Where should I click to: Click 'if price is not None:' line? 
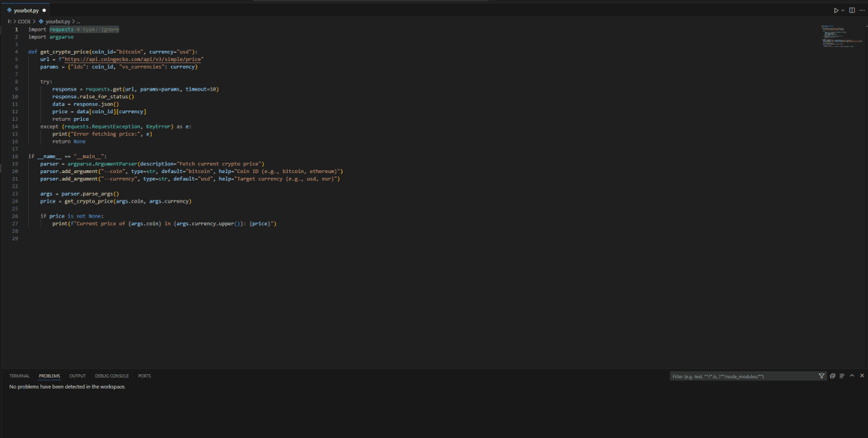pyautogui.click(x=72, y=216)
